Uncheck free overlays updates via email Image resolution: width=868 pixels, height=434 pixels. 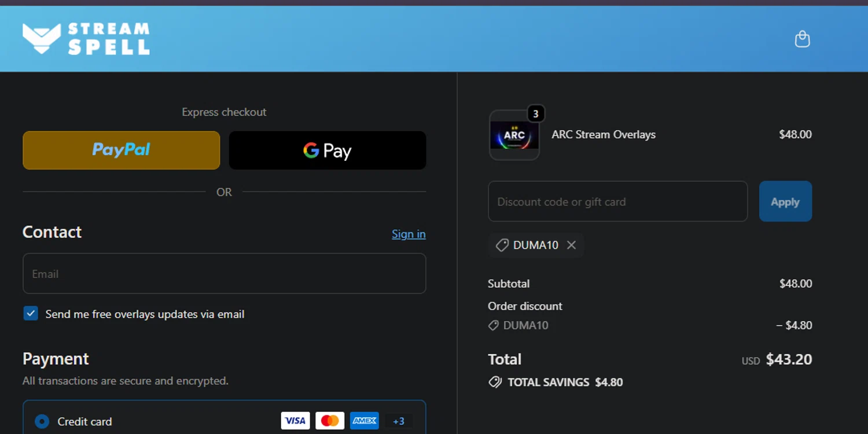[31, 314]
